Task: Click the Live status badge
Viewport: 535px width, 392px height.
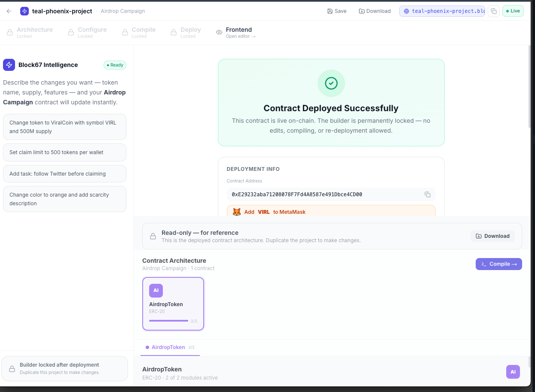Action: (513, 11)
